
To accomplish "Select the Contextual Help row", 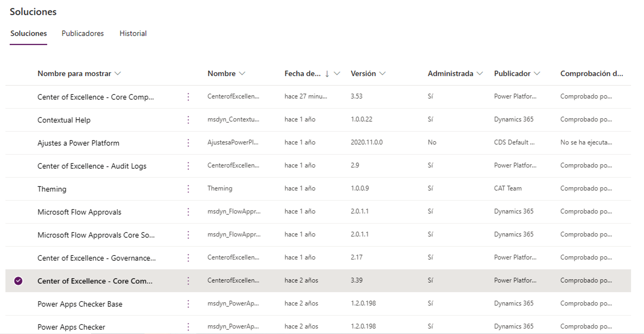I will coord(18,120).
